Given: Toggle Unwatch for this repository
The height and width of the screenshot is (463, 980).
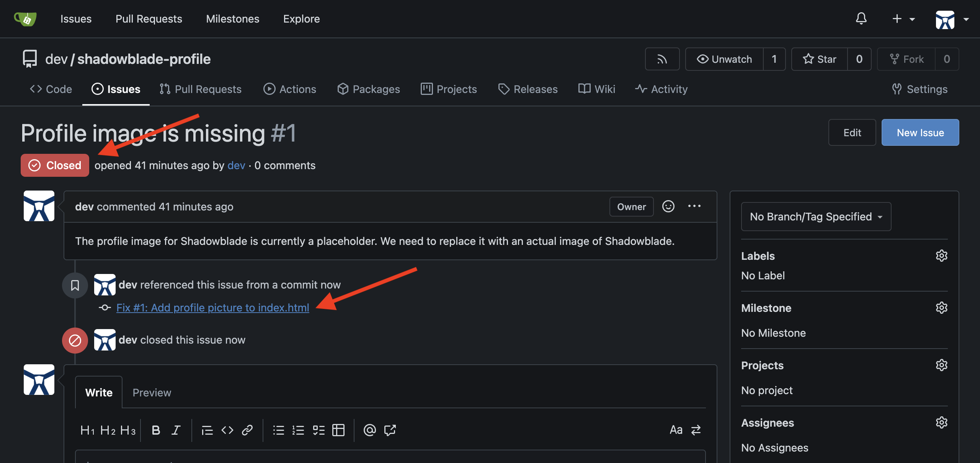Looking at the screenshot, I should tap(724, 59).
